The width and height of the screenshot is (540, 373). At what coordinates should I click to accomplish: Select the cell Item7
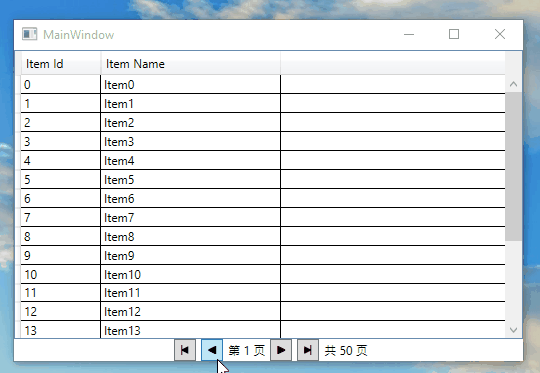[x=191, y=217]
